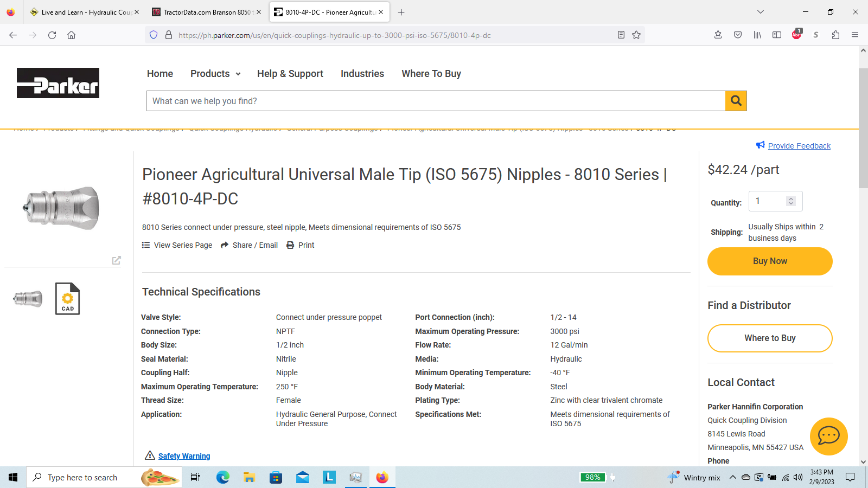Open the notifications action center
868x488 pixels.
coord(850,477)
